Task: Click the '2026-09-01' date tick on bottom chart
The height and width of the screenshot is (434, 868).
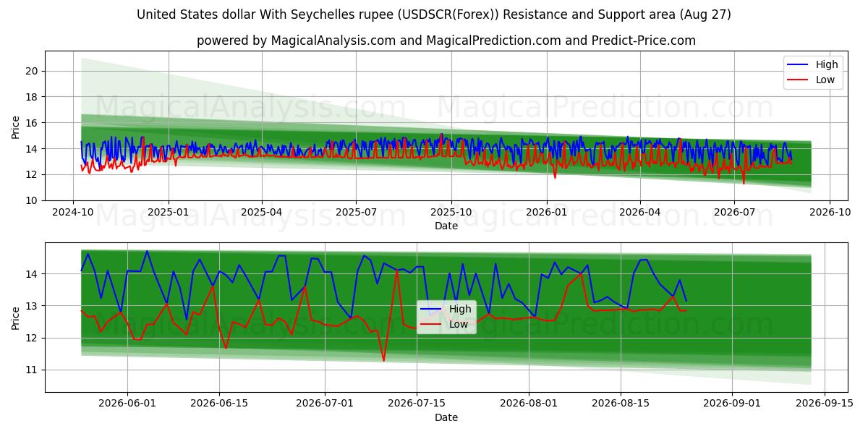Action: (x=732, y=405)
